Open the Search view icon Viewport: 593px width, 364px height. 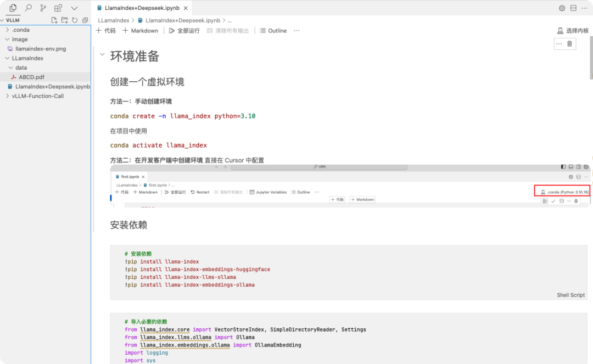coord(28,8)
